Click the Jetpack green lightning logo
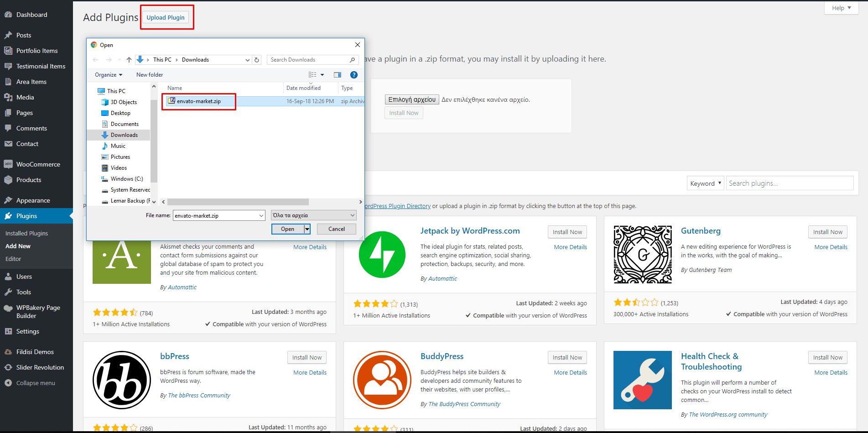 pos(382,255)
